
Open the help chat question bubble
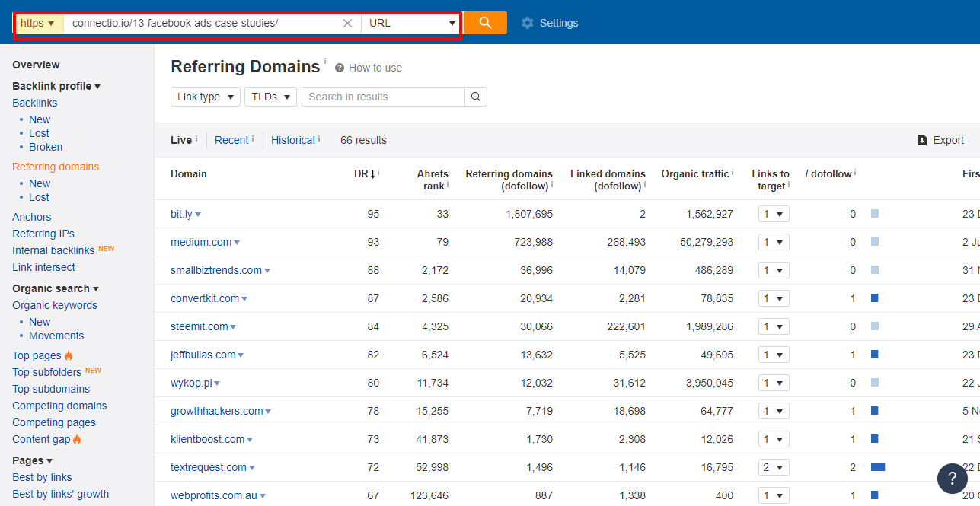click(952, 478)
